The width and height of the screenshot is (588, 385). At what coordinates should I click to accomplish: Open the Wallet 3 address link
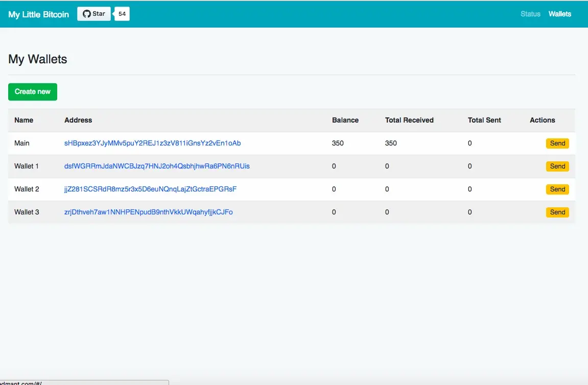click(149, 212)
